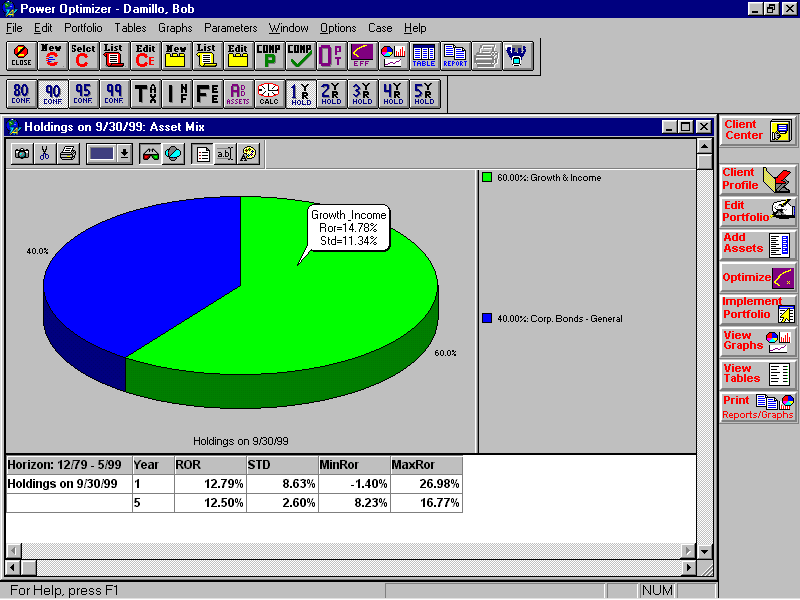
Task: Click the TABLE icon on the main toolbar
Action: (x=423, y=56)
